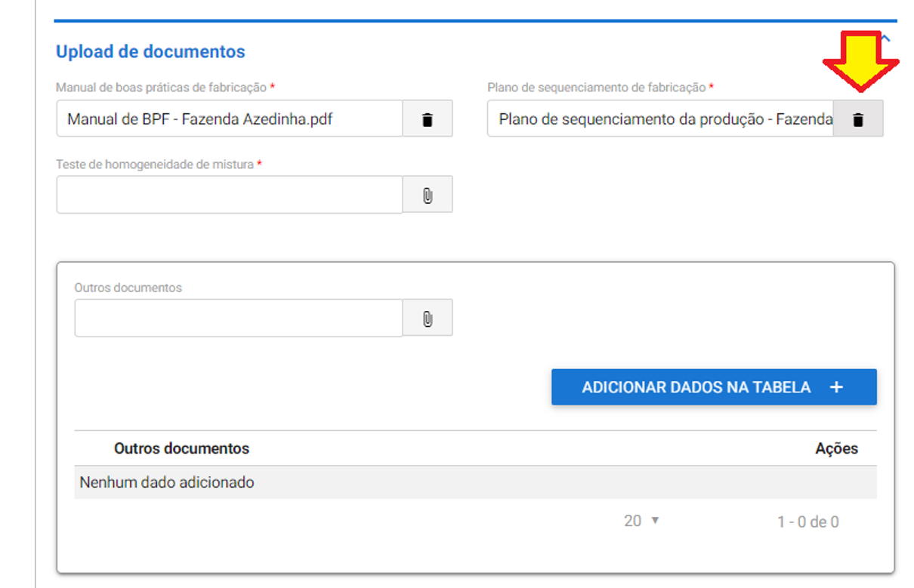Select the Plano de sequenciamento file name field
Screen dimensions: 914x588
pyautogui.click(x=660, y=119)
